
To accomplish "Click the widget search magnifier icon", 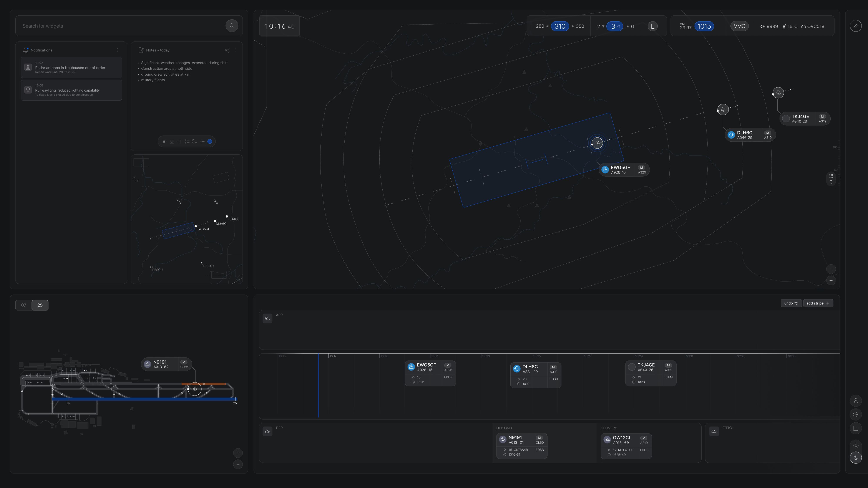I will [x=232, y=26].
